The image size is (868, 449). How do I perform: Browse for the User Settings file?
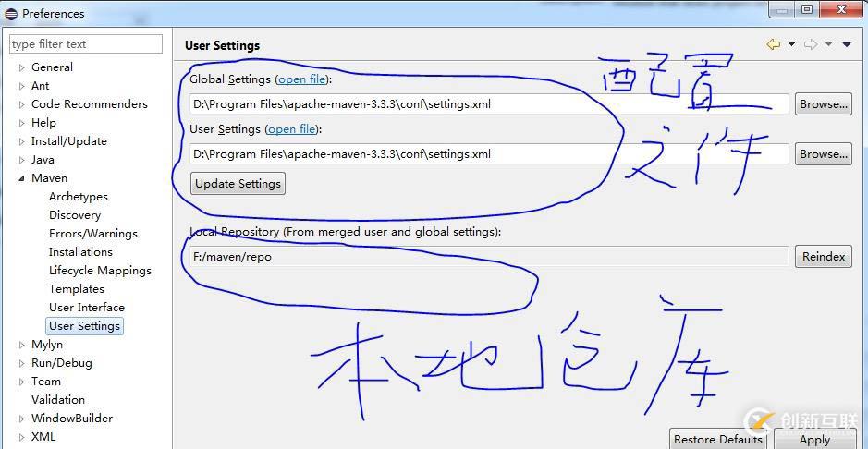pyautogui.click(x=823, y=153)
